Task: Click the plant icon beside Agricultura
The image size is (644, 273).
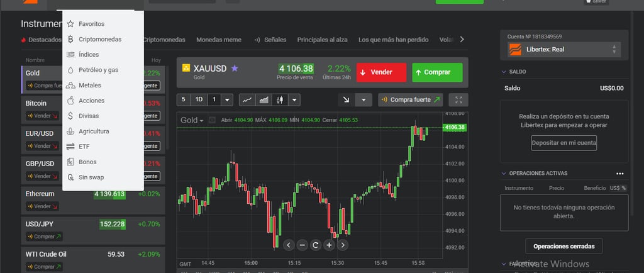Action: coord(70,131)
